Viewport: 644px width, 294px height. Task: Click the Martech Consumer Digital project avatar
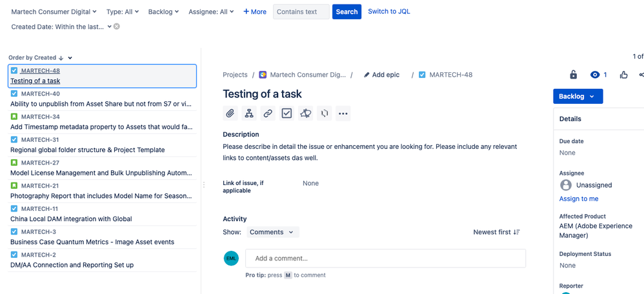263,75
